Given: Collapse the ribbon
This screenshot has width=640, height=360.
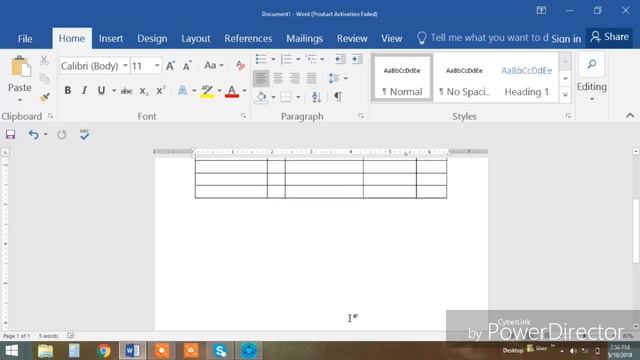Looking at the screenshot, I should [x=630, y=116].
